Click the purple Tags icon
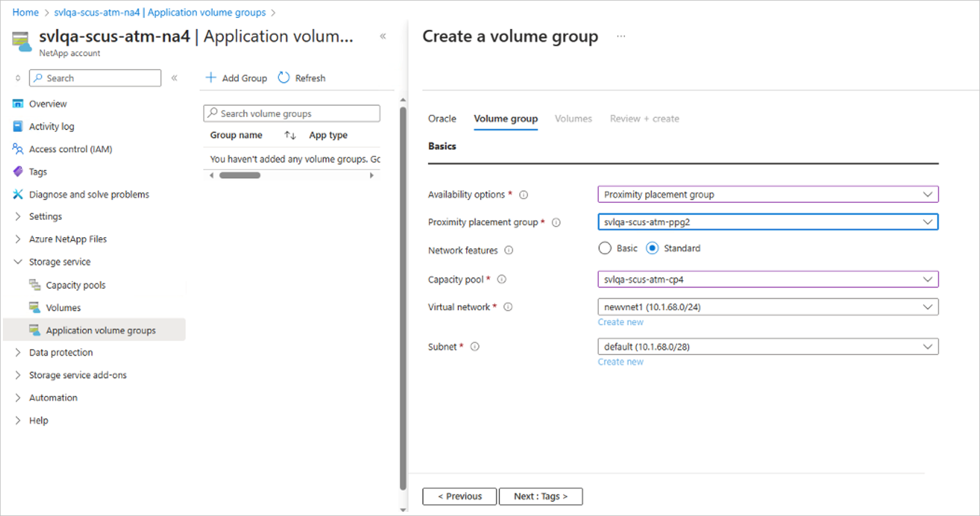 click(x=18, y=171)
